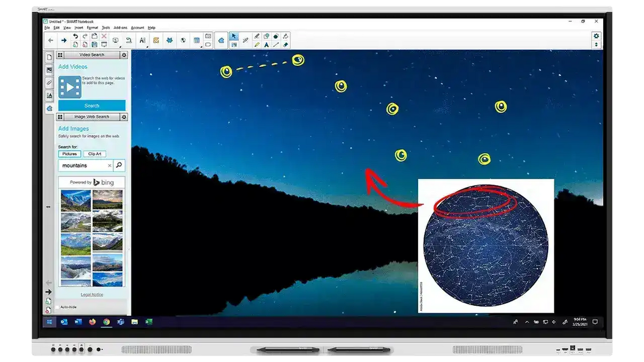Open the Insert Table tool
The width and height of the screenshot is (644, 362).
coord(197,40)
